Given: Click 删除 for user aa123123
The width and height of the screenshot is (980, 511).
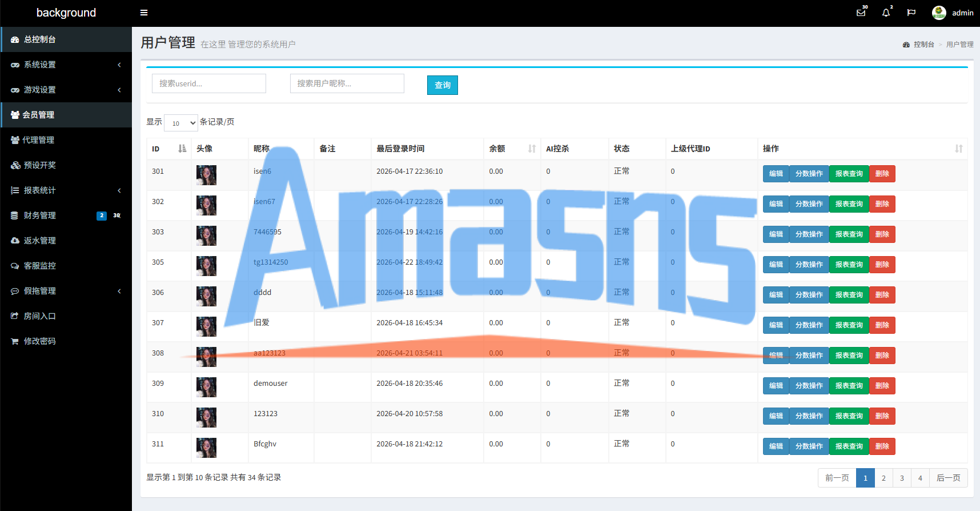Looking at the screenshot, I should tap(882, 356).
